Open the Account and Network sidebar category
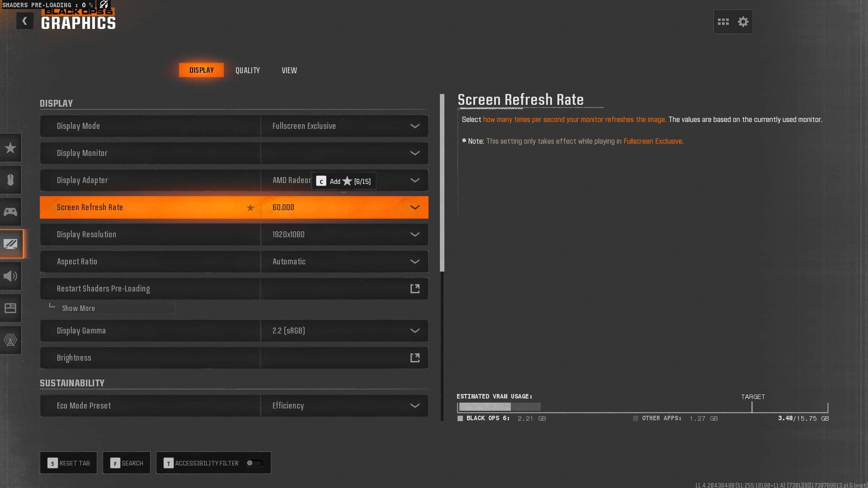The width and height of the screenshot is (868, 488). 10,340
